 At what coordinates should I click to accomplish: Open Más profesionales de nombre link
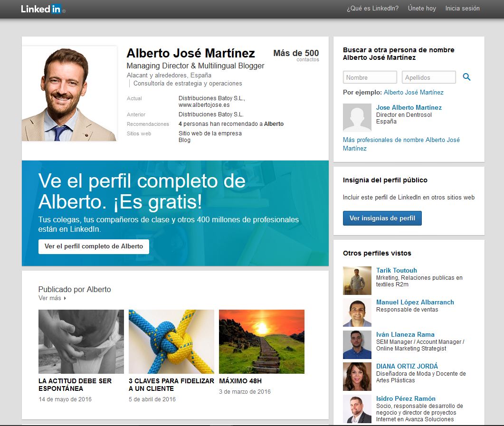click(401, 144)
